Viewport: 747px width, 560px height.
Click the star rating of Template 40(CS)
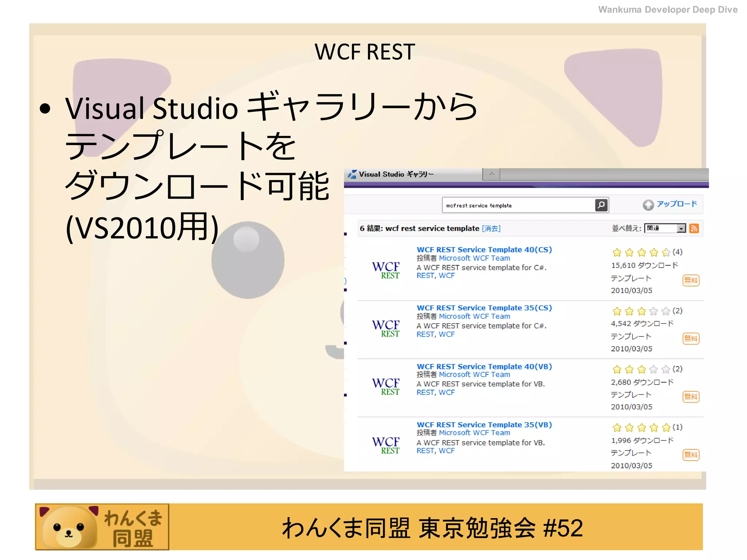(641, 252)
